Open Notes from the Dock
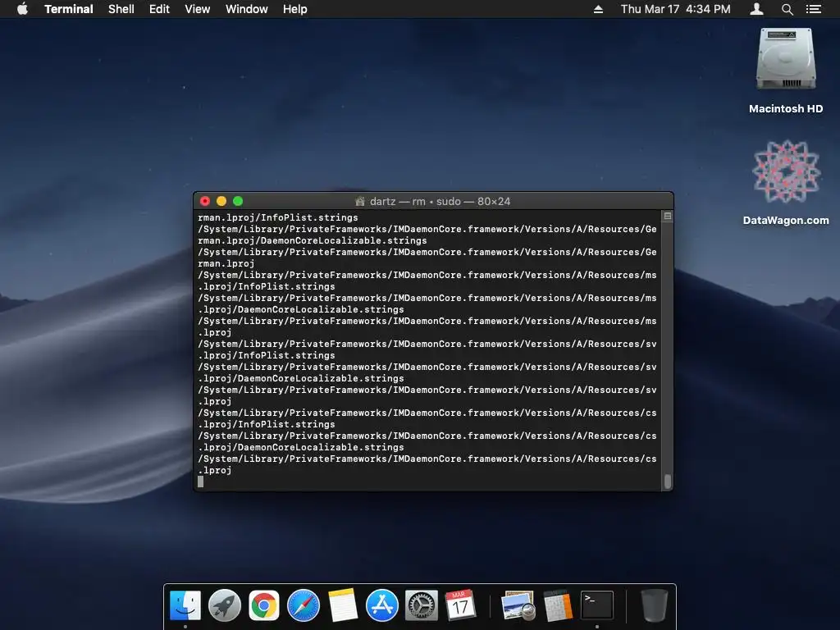Viewport: 840px width, 630px height. coord(342,605)
